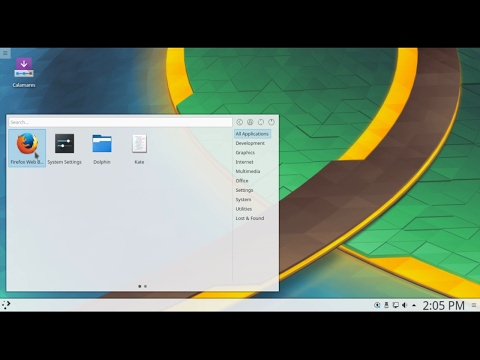Screen dimensions: 480x360
Task: Click the restart icon in launcher header
Action: pos(261,122)
